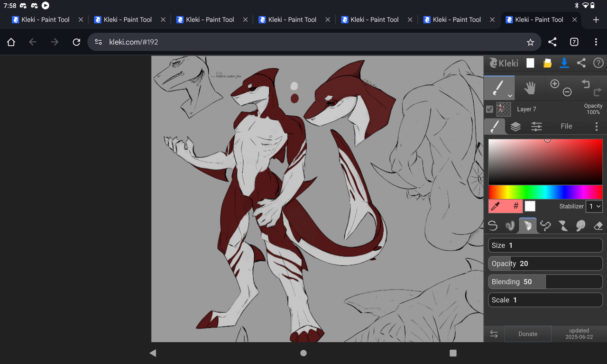The width and height of the screenshot is (607, 364).
Task: Tap the Android back navigation button
Action: point(153,353)
